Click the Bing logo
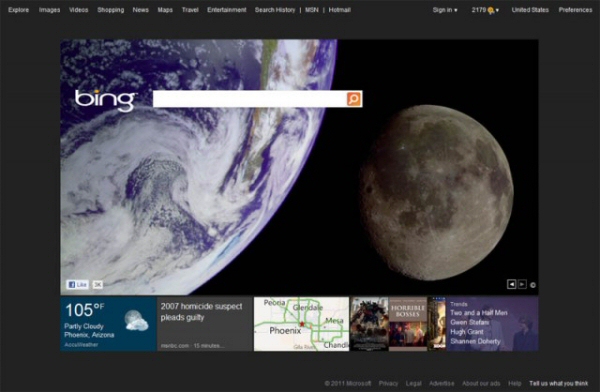 [x=105, y=100]
